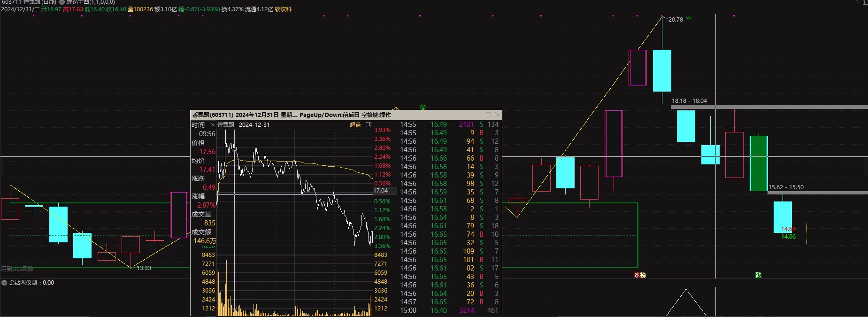This screenshot has height=317, width=868.
Task: Close the 香飘飘 intraday popup window
Action: click(498, 115)
